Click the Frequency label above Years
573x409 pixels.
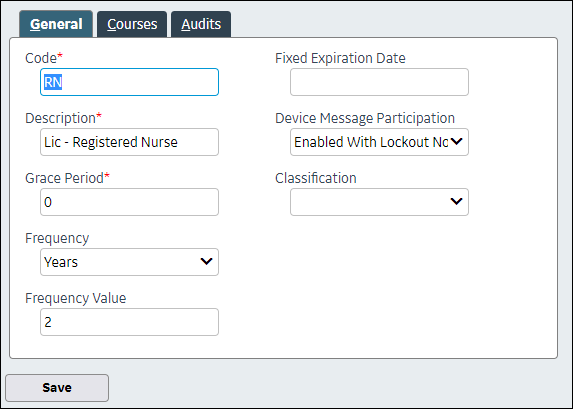pos(57,238)
